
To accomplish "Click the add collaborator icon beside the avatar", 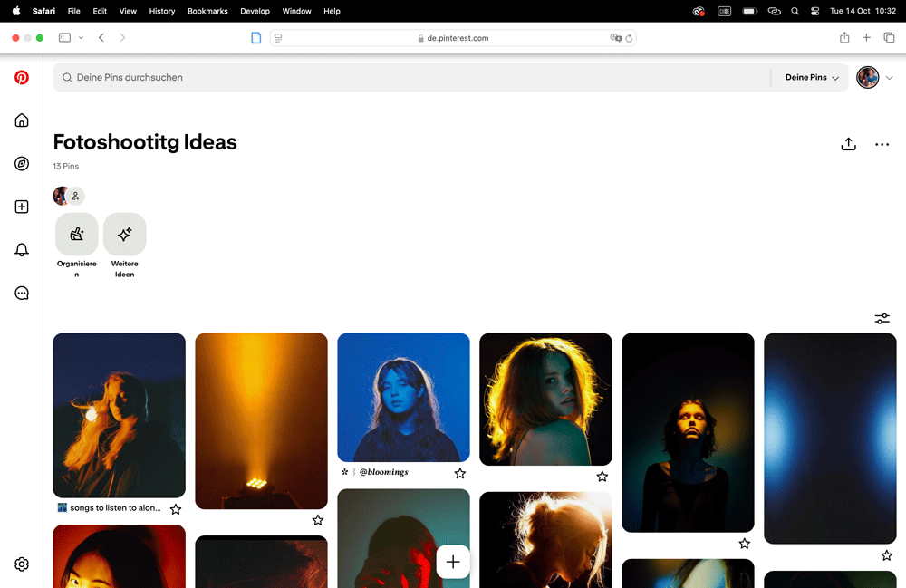I will 77,196.
